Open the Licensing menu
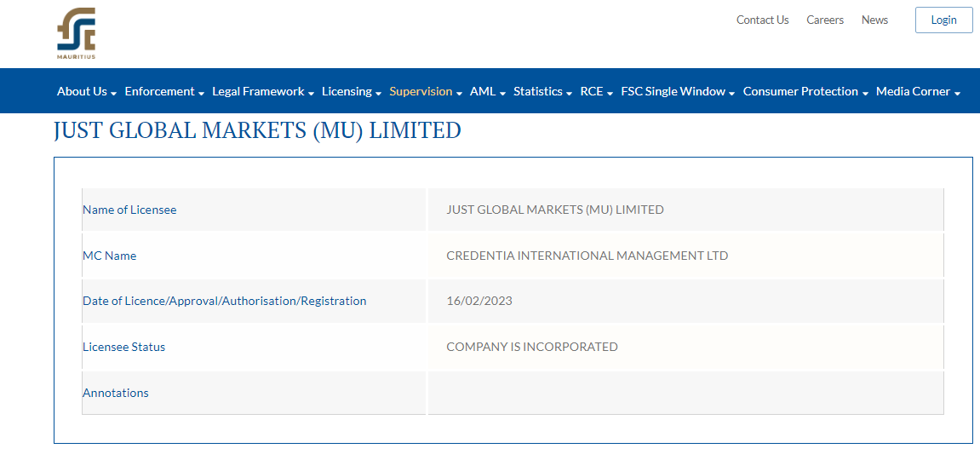980x460 pixels. tap(347, 91)
